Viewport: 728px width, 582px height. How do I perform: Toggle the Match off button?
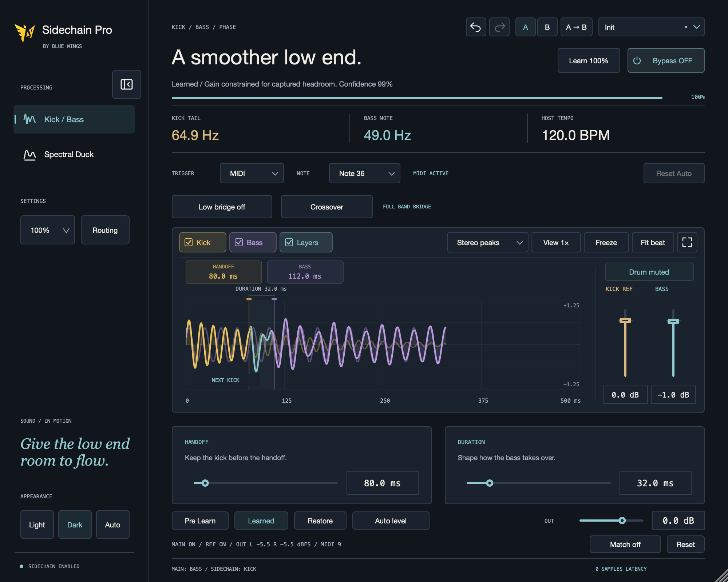point(625,544)
